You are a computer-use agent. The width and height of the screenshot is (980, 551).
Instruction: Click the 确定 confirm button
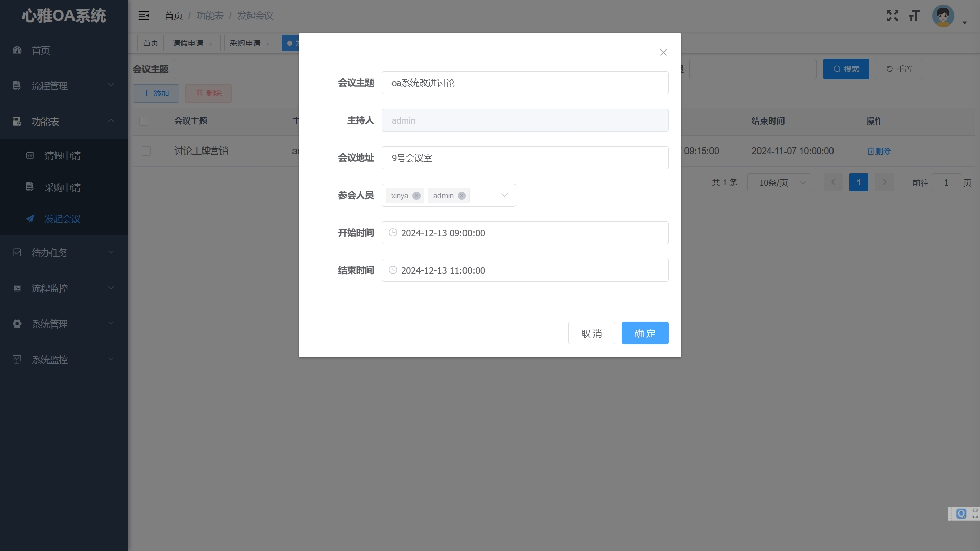tap(645, 333)
